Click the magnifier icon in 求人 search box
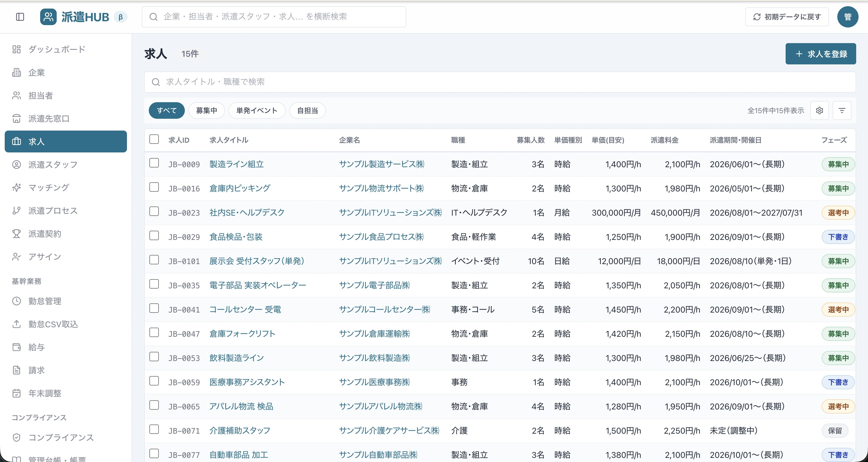This screenshot has height=462, width=868. point(156,82)
